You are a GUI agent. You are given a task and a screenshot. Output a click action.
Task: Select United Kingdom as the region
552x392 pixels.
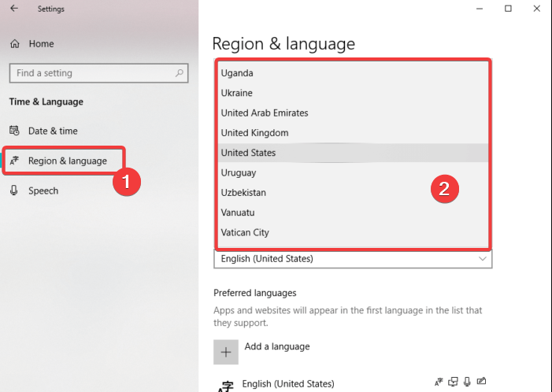(x=353, y=133)
